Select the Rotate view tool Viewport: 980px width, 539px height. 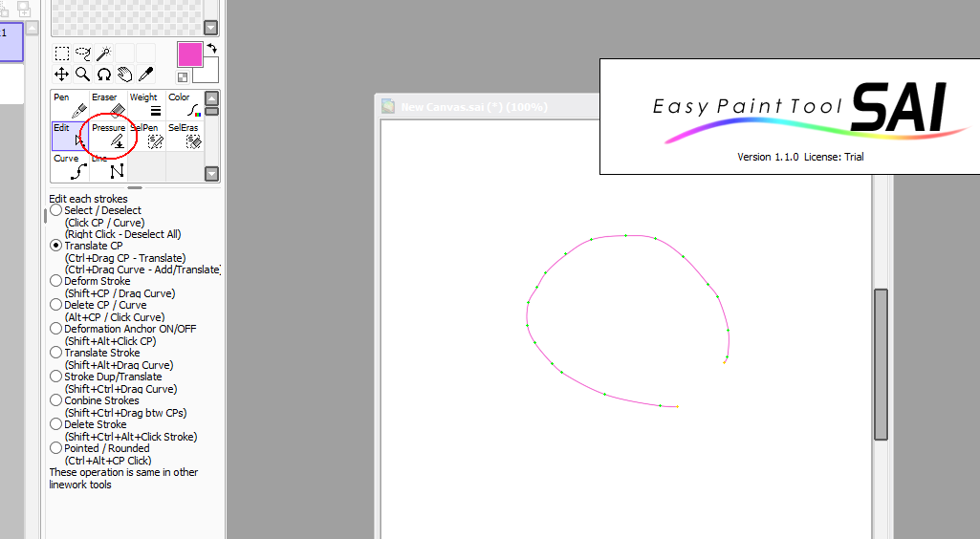[104, 75]
